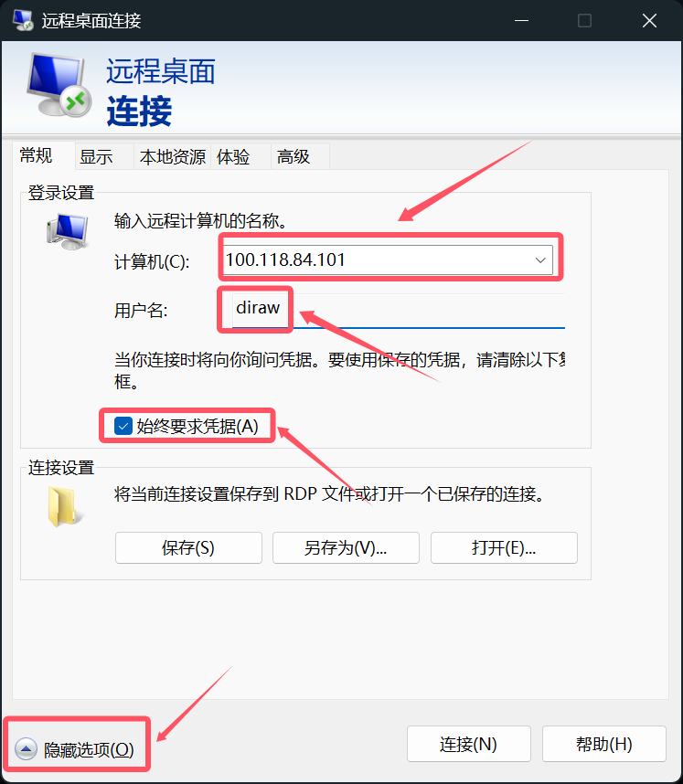Expand the 计算机 address dropdown arrow

pyautogui.click(x=540, y=260)
